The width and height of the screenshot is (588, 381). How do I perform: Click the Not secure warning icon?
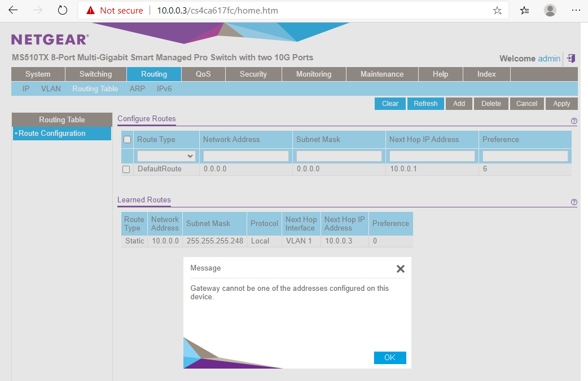click(x=90, y=10)
